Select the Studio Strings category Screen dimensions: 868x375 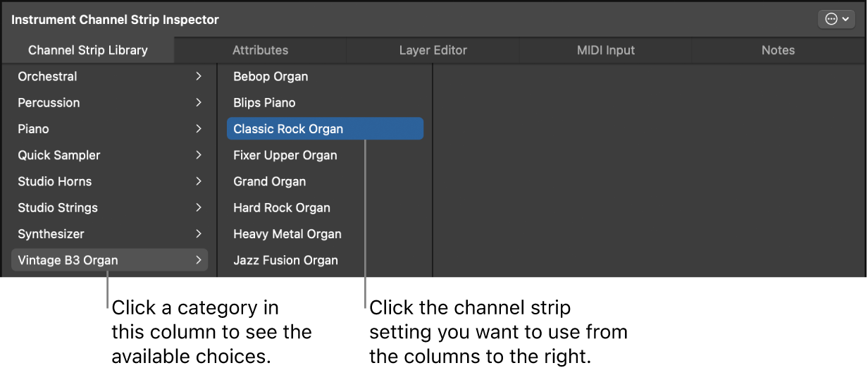point(110,208)
